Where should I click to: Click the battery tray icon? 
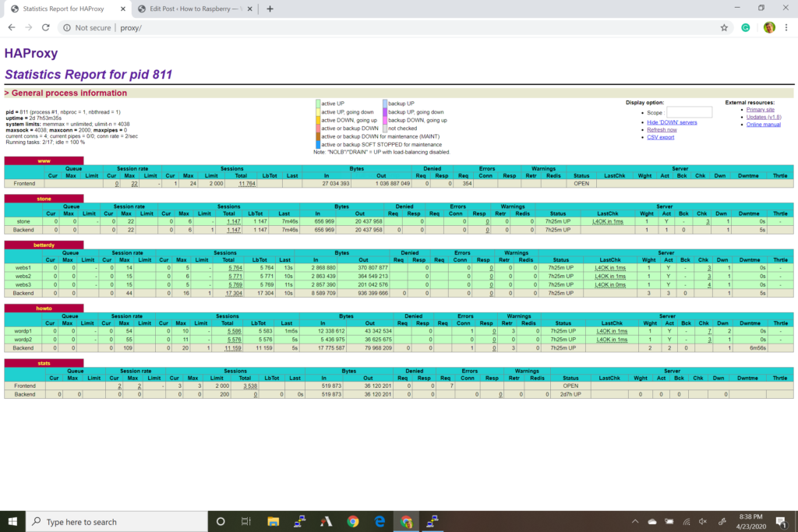pyautogui.click(x=669, y=521)
